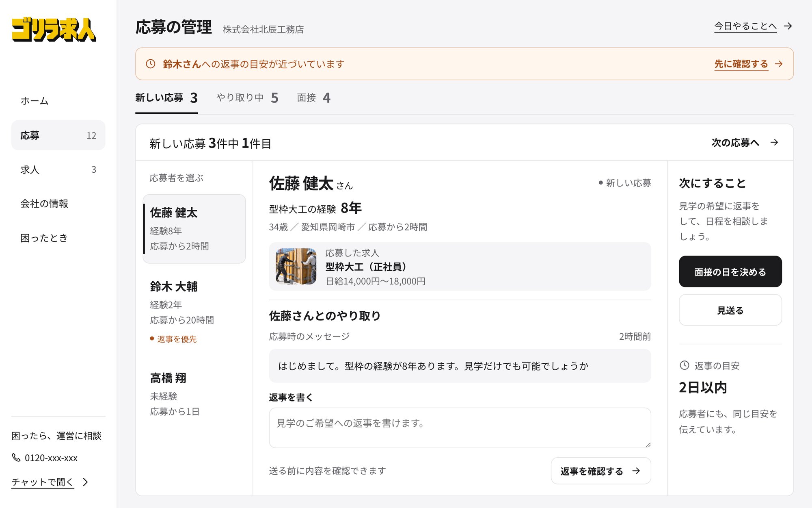Viewport: 812px width, 508px height.
Task: Open the 求人 sidebar section
Action: pyautogui.click(x=58, y=169)
